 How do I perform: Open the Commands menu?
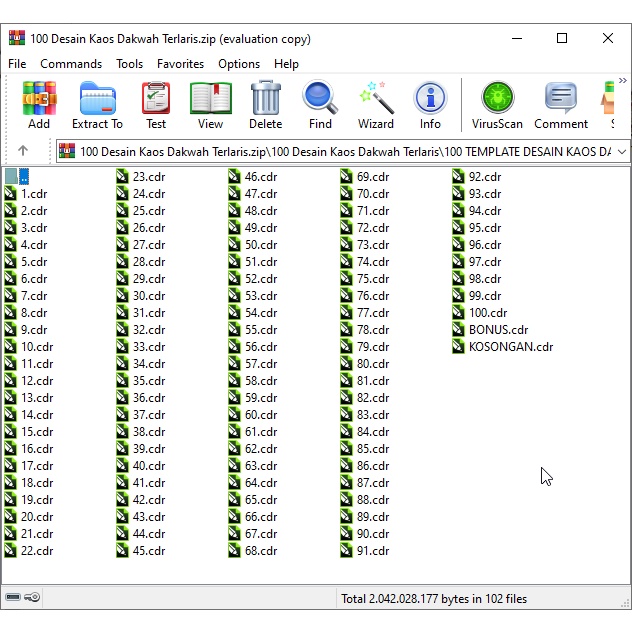[x=71, y=64]
